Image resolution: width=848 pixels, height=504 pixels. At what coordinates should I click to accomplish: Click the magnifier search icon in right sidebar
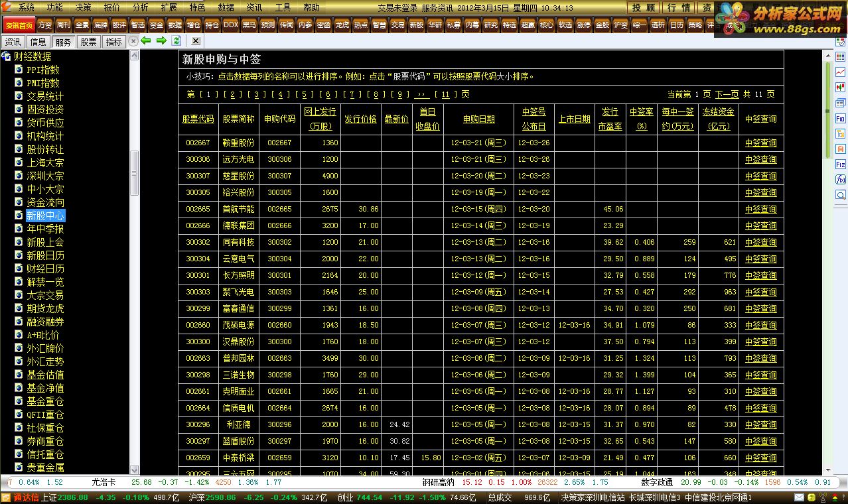pos(841,195)
